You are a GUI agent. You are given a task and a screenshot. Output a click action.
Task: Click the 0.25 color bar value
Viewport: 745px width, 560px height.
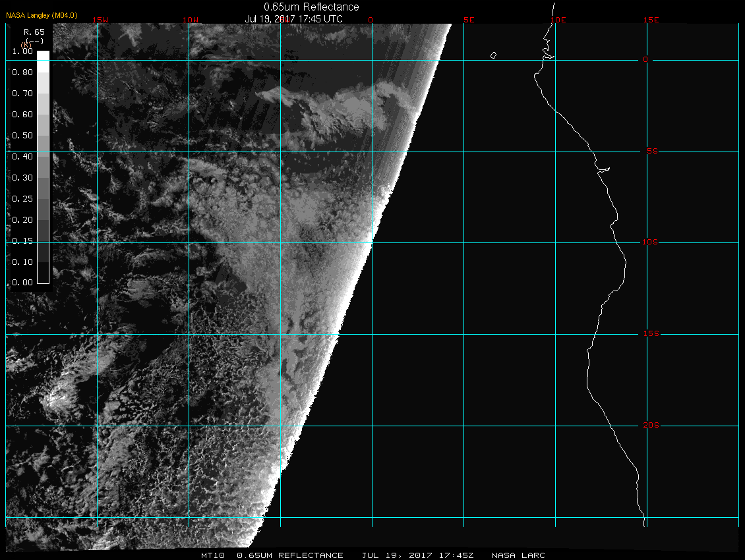tap(22, 198)
